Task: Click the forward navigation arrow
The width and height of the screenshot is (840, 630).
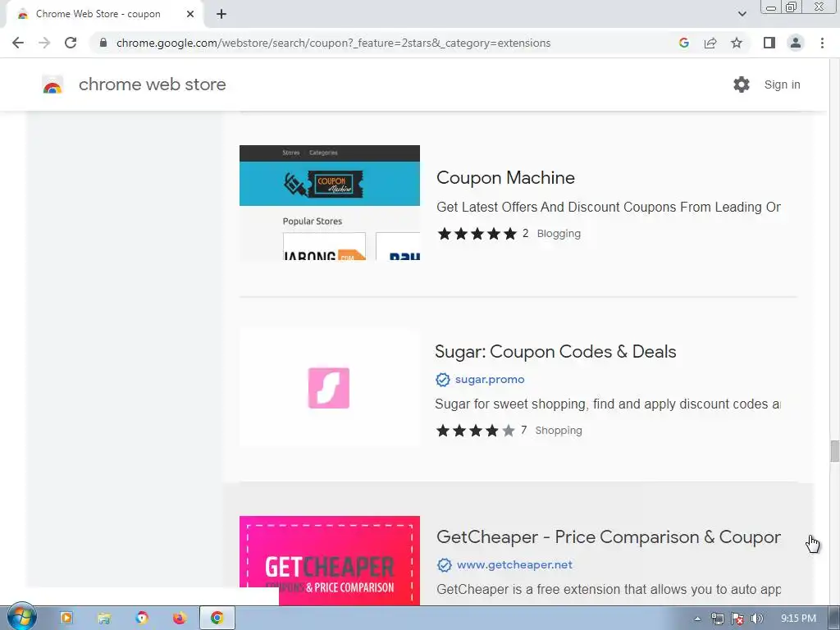Action: point(44,43)
